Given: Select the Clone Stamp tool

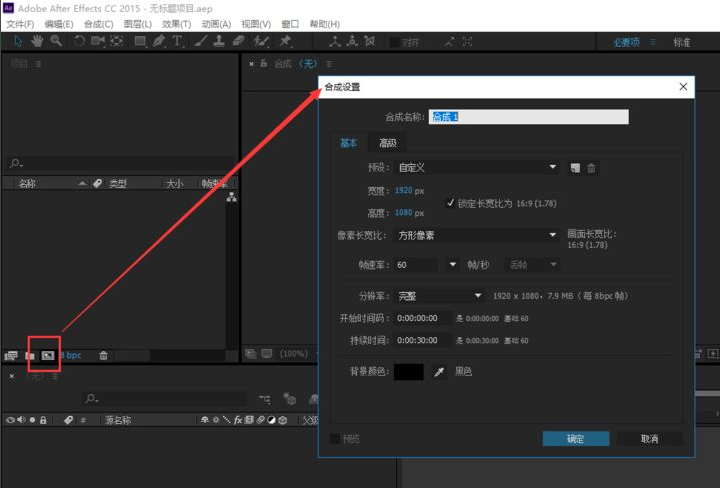Looking at the screenshot, I should coord(219,41).
